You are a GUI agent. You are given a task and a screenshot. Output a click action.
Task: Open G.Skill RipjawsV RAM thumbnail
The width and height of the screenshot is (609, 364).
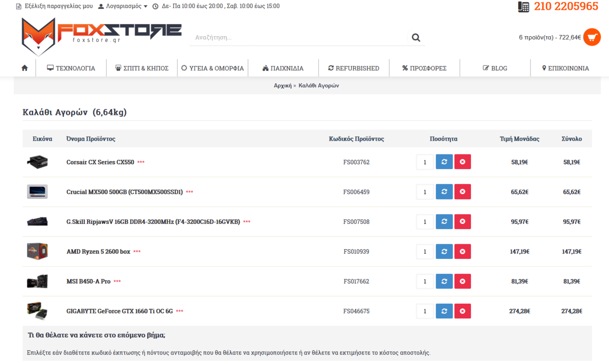(x=37, y=221)
